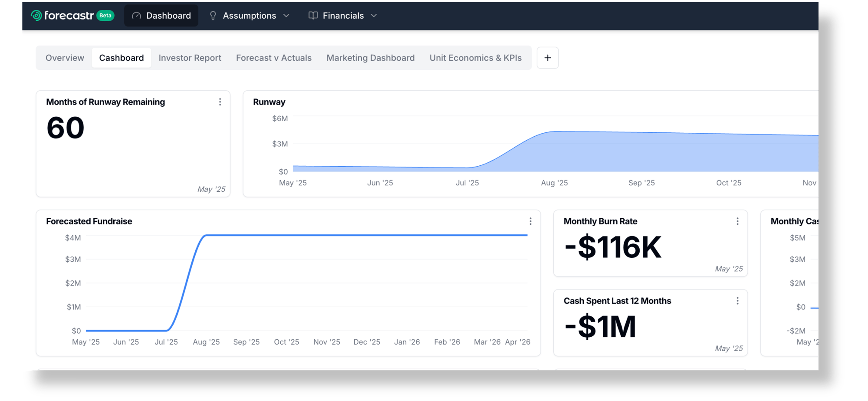
Task: Click the Dec '25 label on Fundraise chart
Action: click(x=367, y=342)
